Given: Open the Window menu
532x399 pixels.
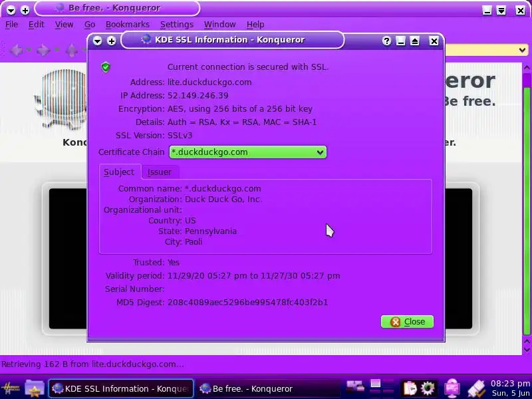Looking at the screenshot, I should pos(220,25).
